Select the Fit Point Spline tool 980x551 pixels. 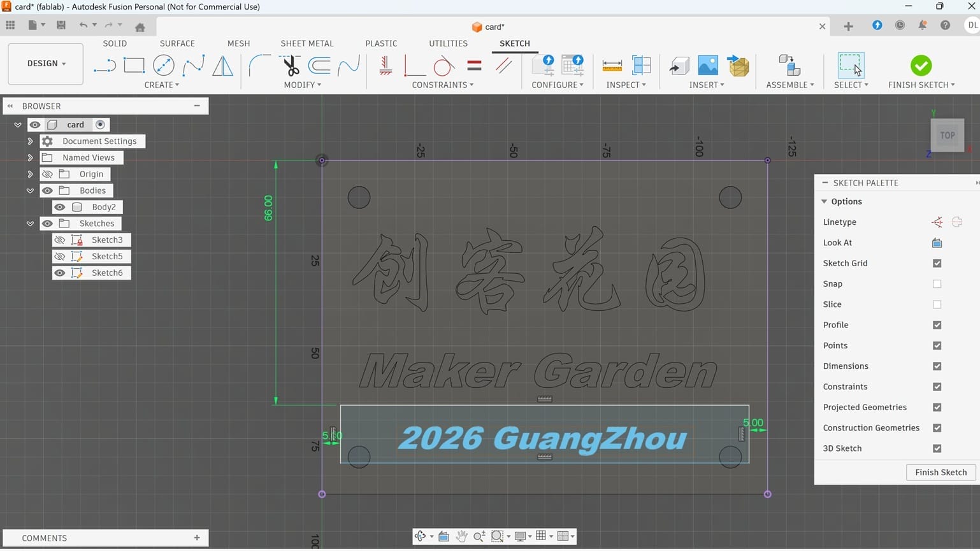(194, 64)
